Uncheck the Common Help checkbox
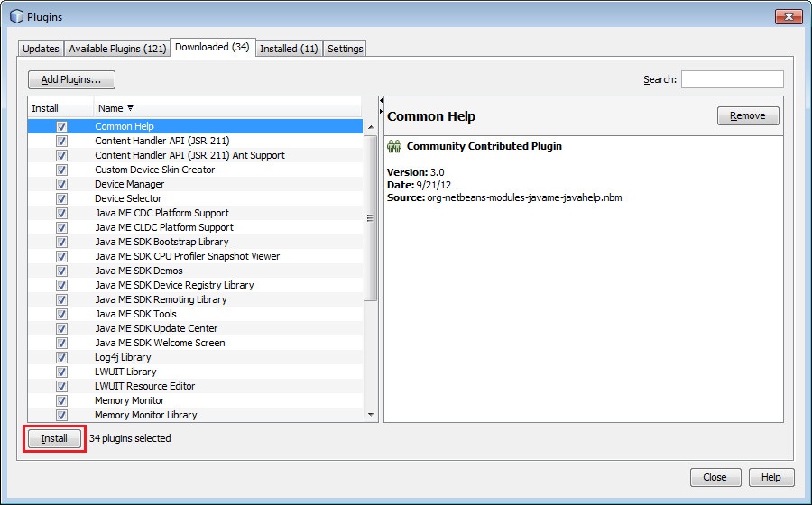Screen dimensions: 812x505 coord(61,126)
